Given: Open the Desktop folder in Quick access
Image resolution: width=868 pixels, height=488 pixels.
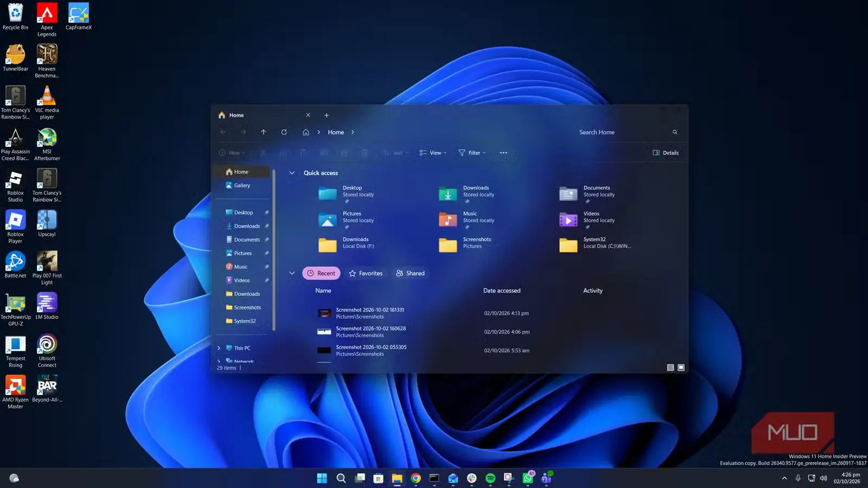Looking at the screenshot, I should pyautogui.click(x=347, y=194).
